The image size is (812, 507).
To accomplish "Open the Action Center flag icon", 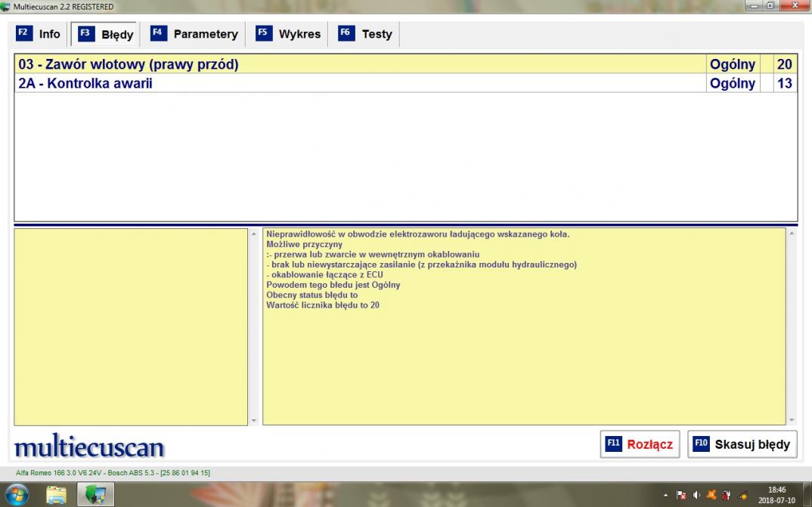I will pos(681,495).
